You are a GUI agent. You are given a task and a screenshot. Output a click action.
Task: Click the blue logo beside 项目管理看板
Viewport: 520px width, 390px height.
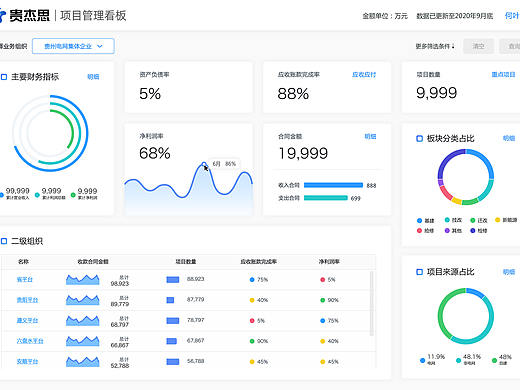point(3,15)
